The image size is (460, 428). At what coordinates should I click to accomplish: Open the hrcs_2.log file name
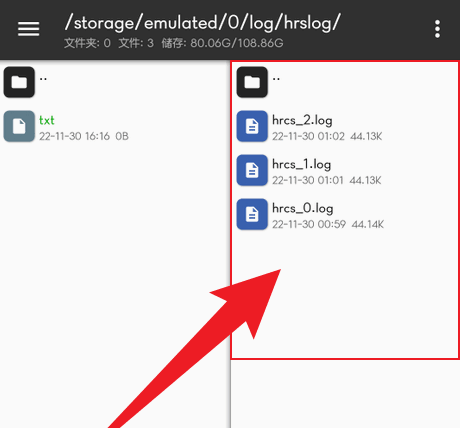point(302,120)
